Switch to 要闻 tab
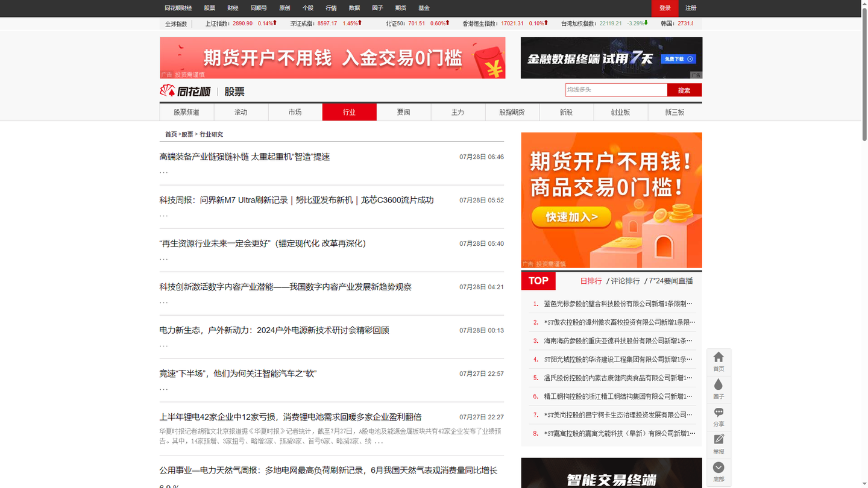Image resolution: width=868 pixels, height=488 pixels. coord(403,112)
